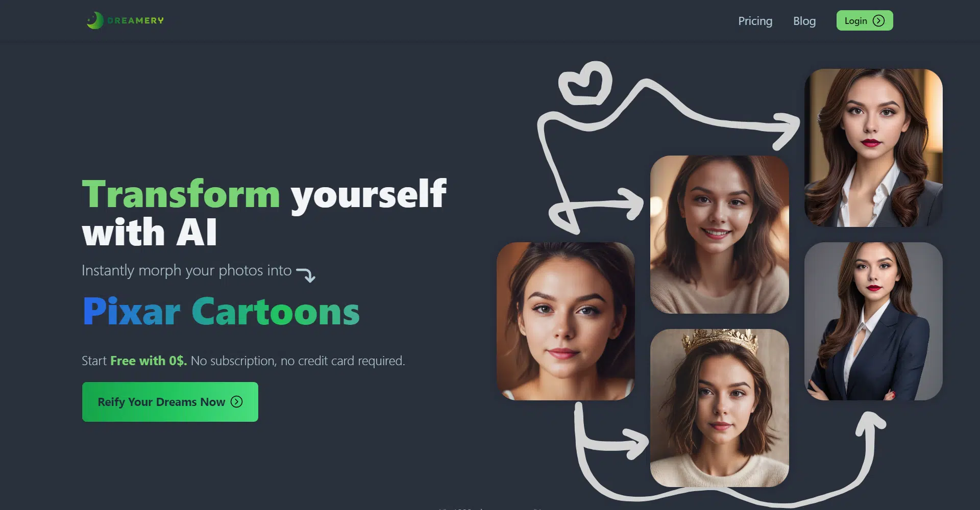Click the green 'Transform' headline word

point(181,194)
